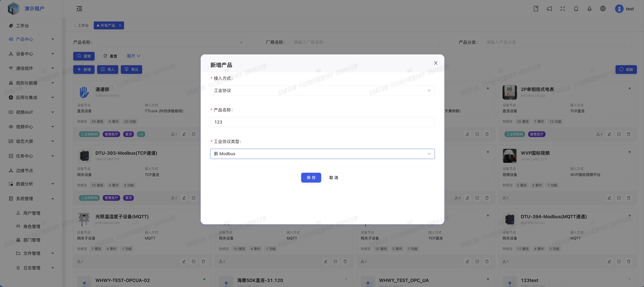Open the documentation book icon

536,9
